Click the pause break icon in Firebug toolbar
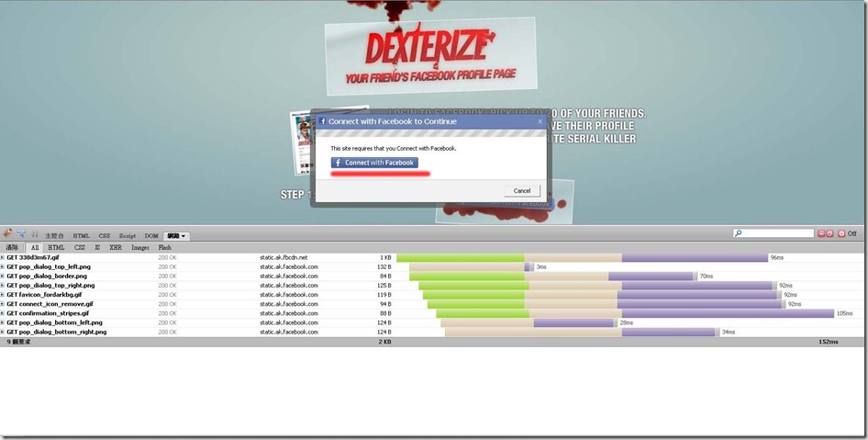Screen dimensions: 868x440 click(x=35, y=234)
